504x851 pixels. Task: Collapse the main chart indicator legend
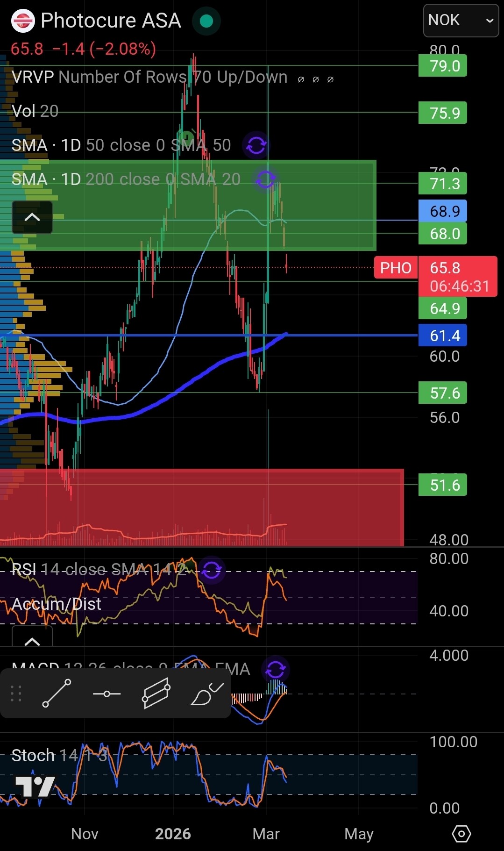pos(32,217)
